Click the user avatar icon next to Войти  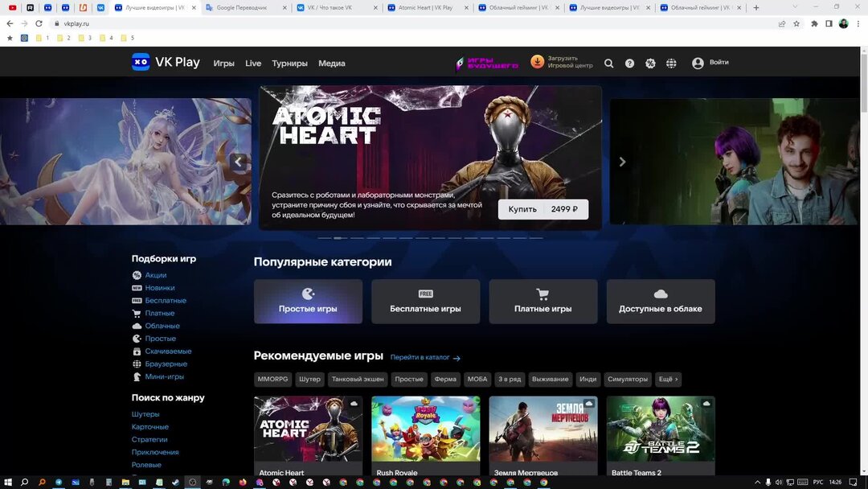[698, 63]
